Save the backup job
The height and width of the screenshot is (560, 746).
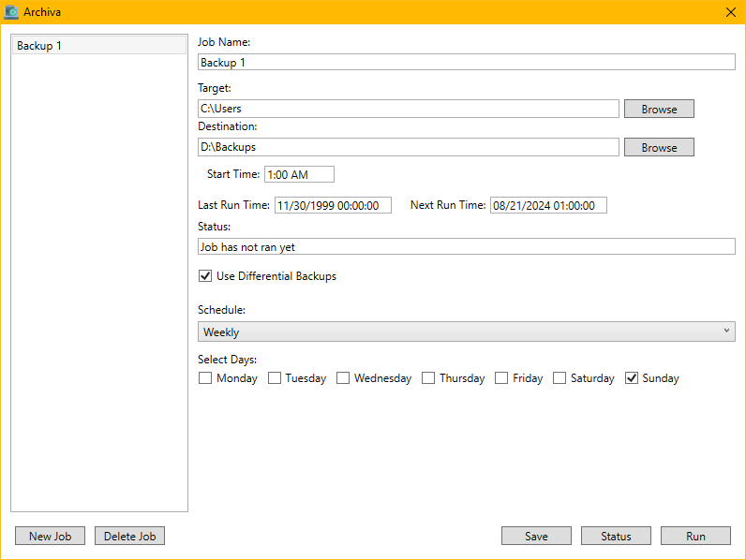pos(536,536)
